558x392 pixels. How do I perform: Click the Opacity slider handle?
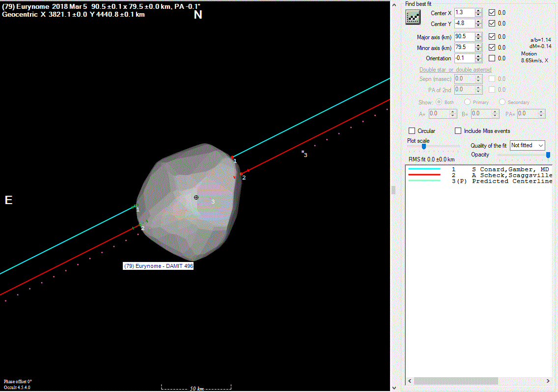click(x=548, y=155)
